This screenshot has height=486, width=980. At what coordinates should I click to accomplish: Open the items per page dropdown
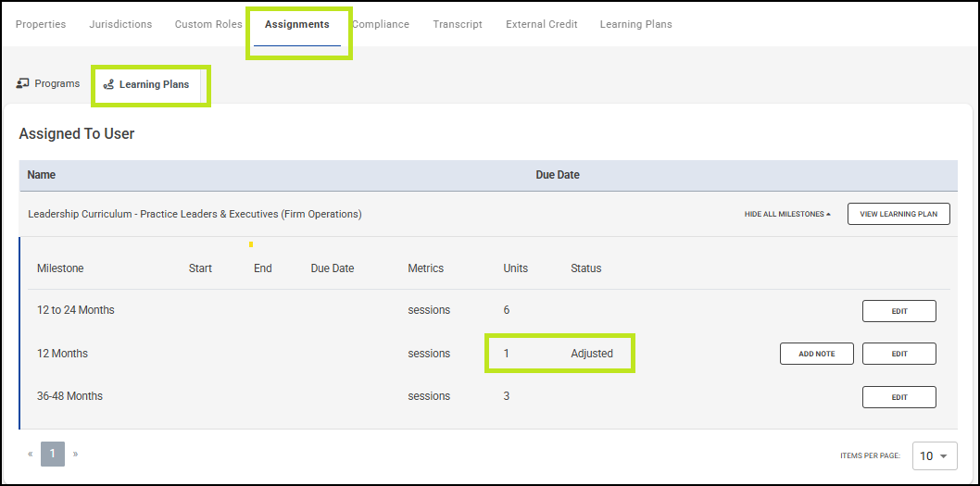click(935, 455)
